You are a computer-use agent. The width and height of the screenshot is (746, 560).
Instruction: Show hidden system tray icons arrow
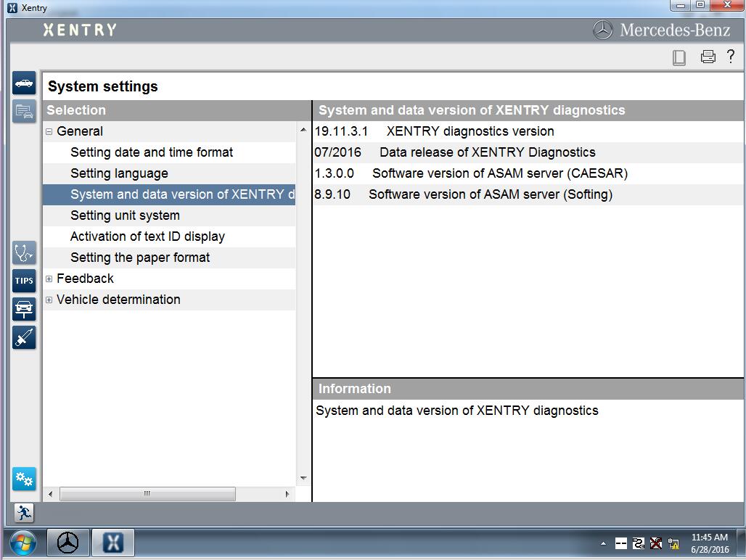tap(603, 543)
